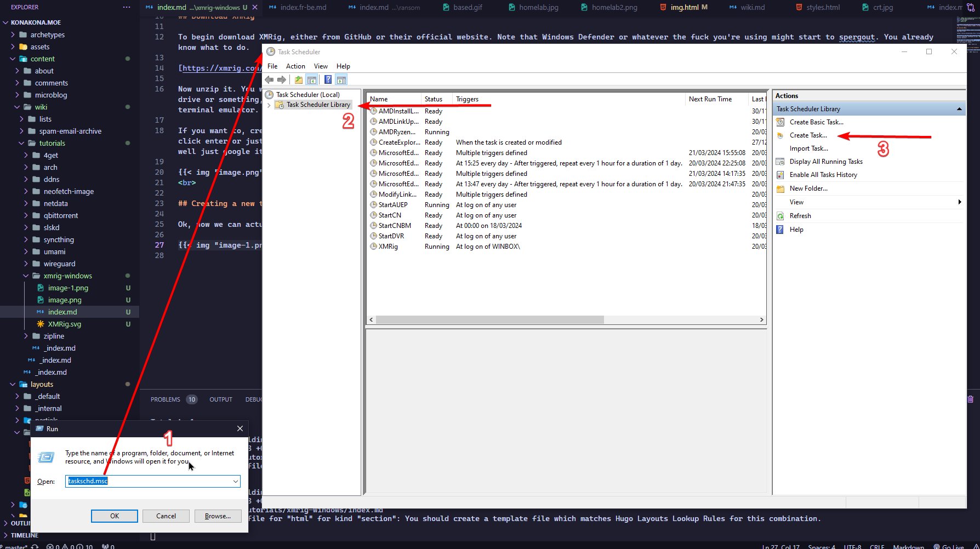Open the OUTPUT panel tab
The height and width of the screenshot is (549, 980).
pyautogui.click(x=221, y=399)
